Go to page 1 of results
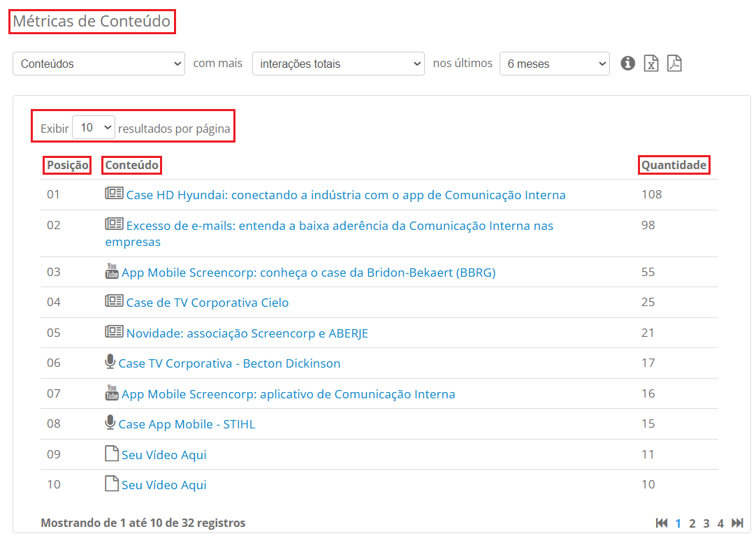The width and height of the screenshot is (756, 543). (678, 523)
